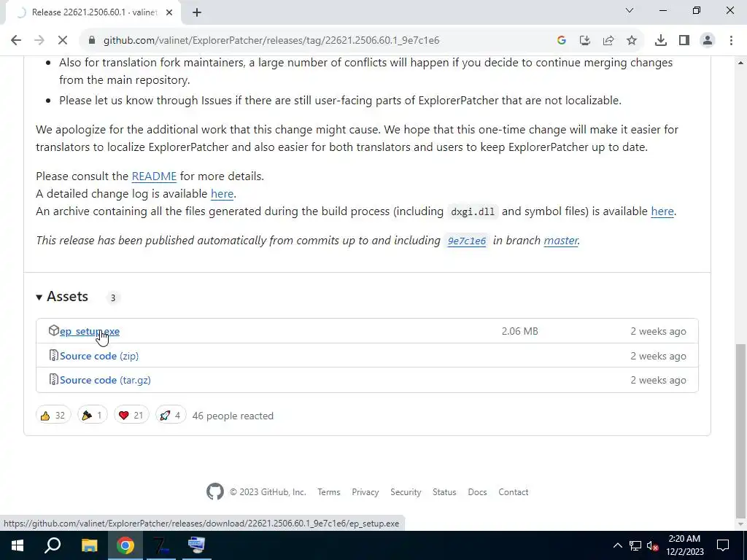Open the build archive 'here' link
This screenshot has width=747, height=560.
pos(662,211)
